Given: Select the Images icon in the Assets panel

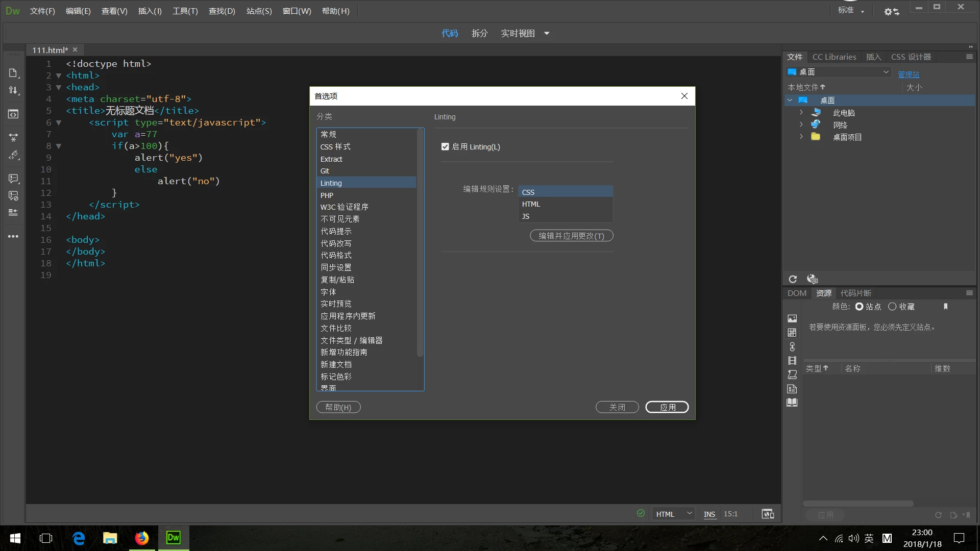Looking at the screenshot, I should (792, 318).
